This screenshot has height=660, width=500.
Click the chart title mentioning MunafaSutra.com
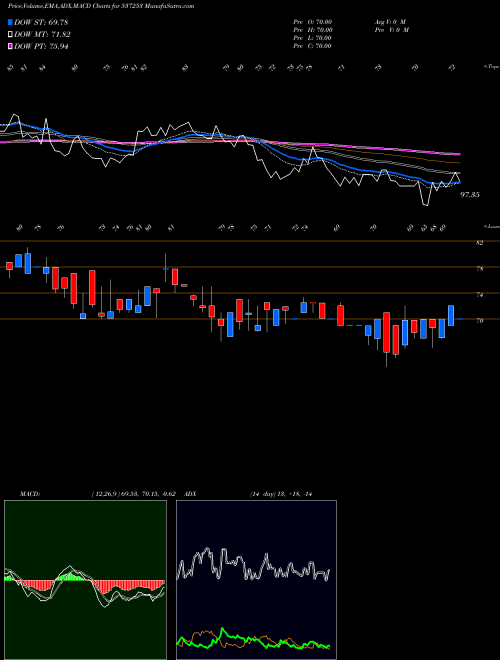[x=101, y=6]
